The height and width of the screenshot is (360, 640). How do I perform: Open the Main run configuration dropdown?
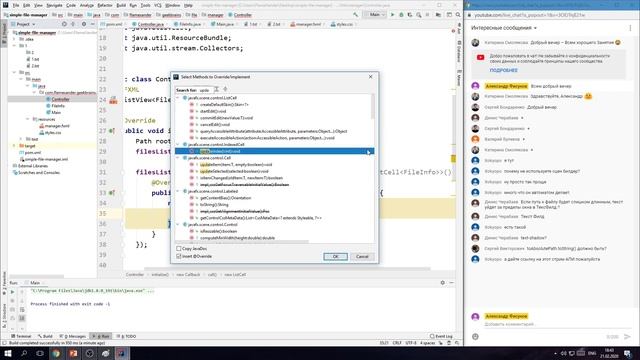pos(375,15)
